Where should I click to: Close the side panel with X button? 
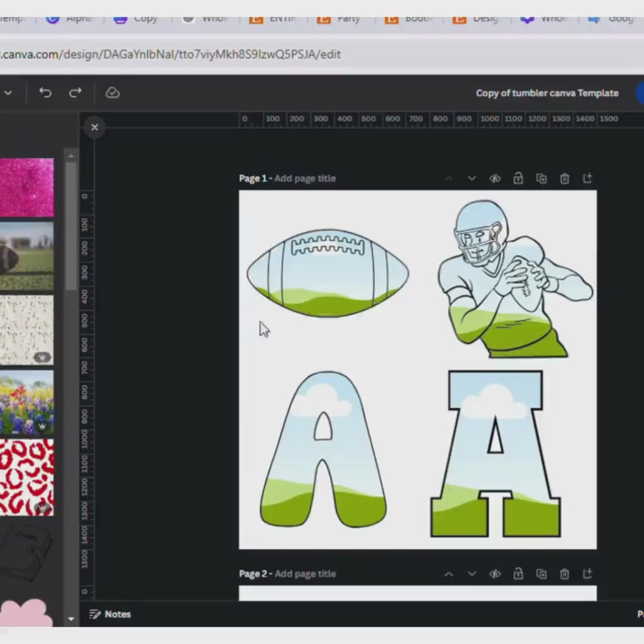coord(94,128)
